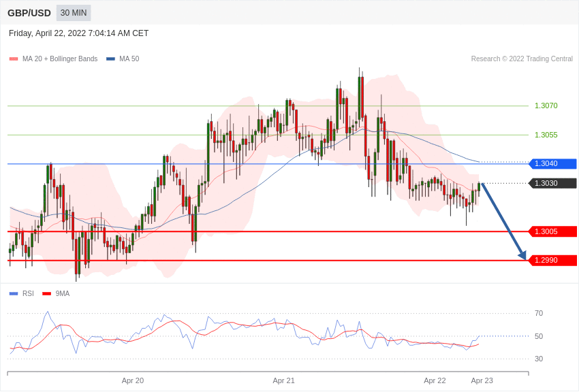Click the Apr 22 date axis label

435,380
